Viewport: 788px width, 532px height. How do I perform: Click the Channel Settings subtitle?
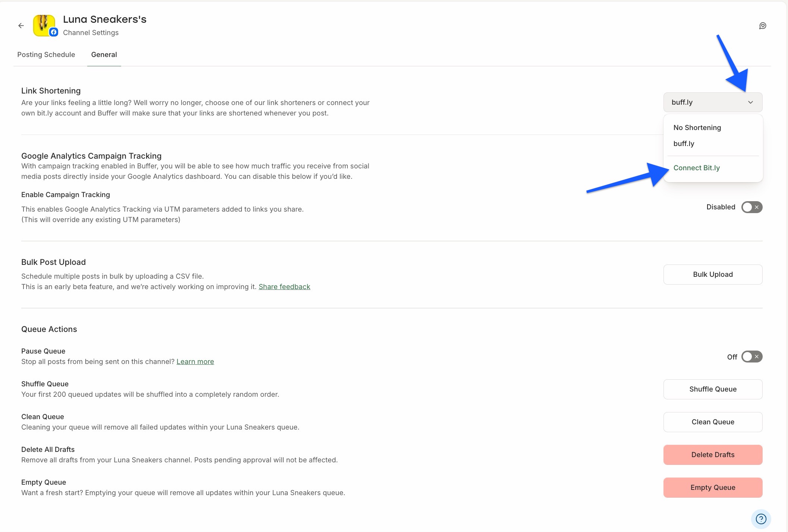tap(91, 32)
